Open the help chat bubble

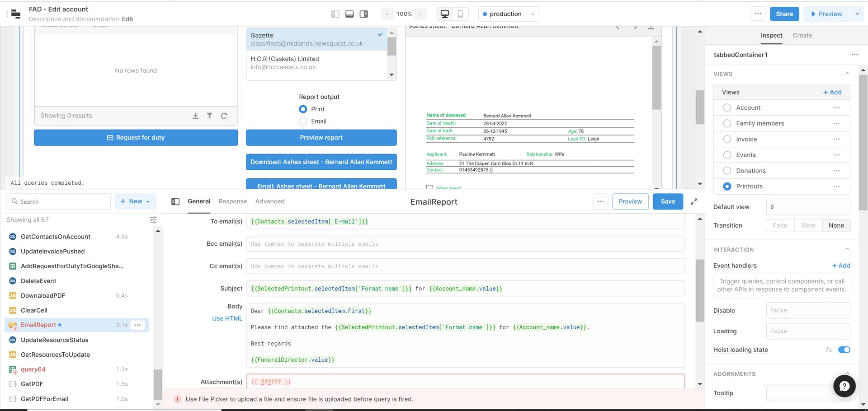point(844,386)
